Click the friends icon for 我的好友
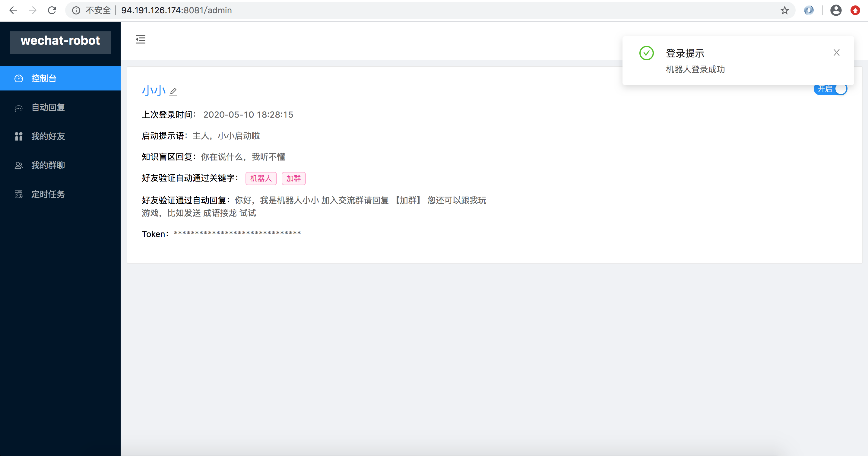 point(18,137)
